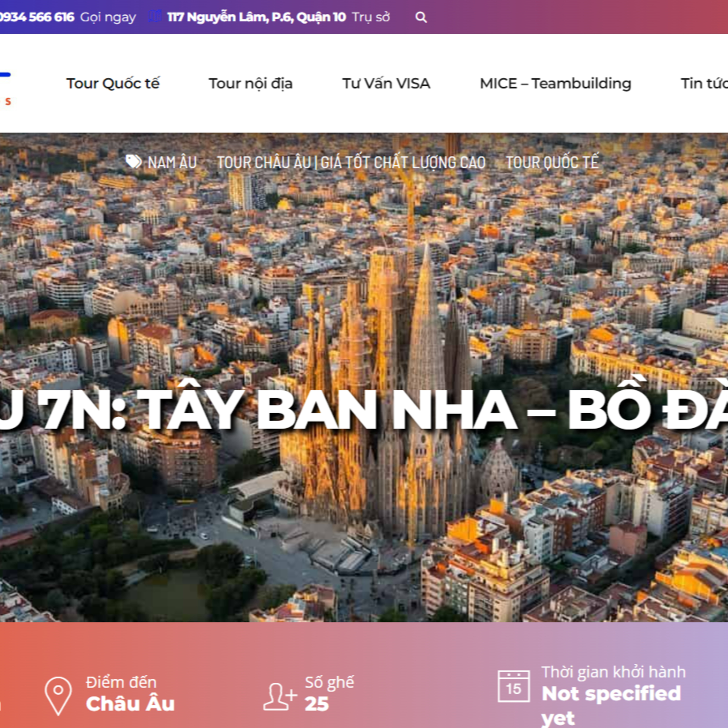Call the phone number 0934 566 616

pos(37,17)
